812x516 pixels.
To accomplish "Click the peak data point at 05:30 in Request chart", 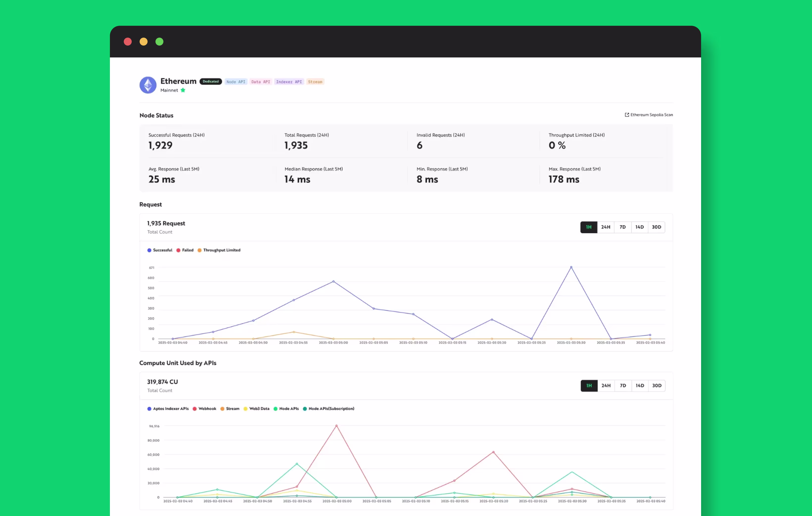I will coord(571,267).
